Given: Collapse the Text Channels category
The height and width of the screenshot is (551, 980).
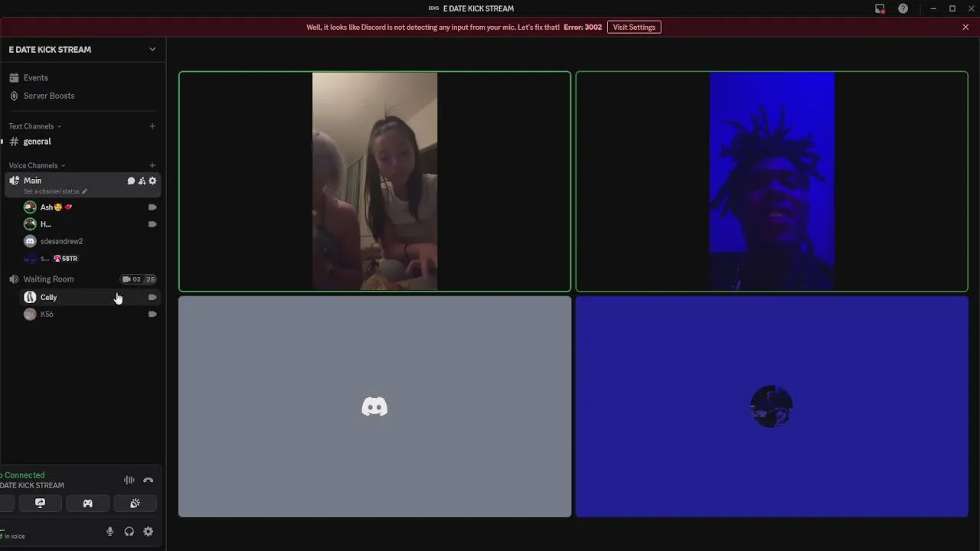Looking at the screenshot, I should click(x=34, y=126).
